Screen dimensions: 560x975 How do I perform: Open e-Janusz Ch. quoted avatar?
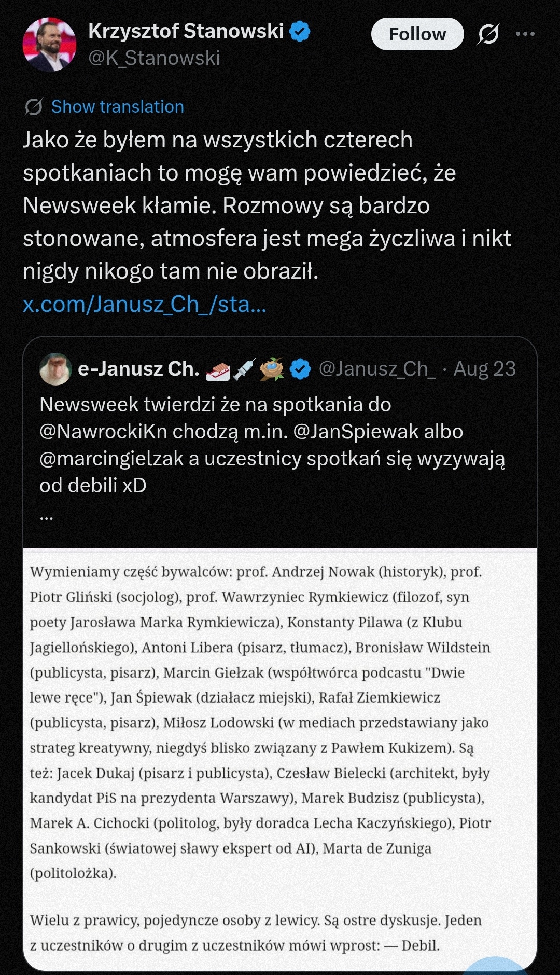tap(55, 369)
